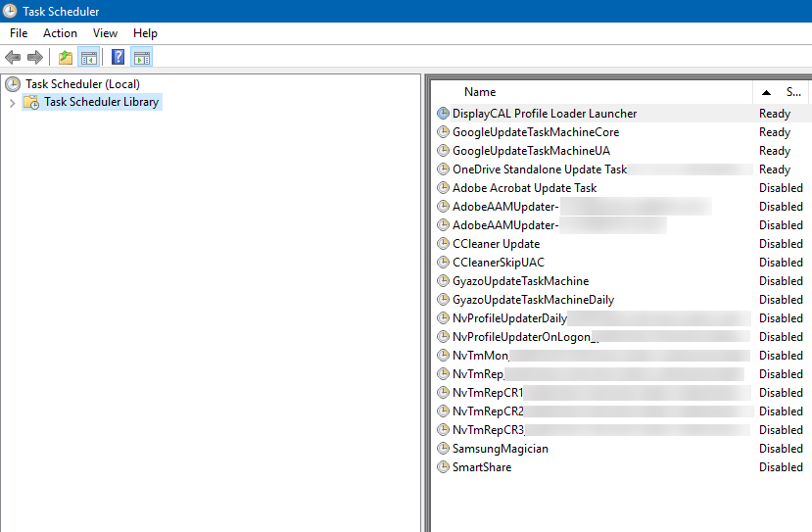Open the Help question mark icon
Image resolution: width=812 pixels, height=532 pixels.
pyautogui.click(x=119, y=57)
